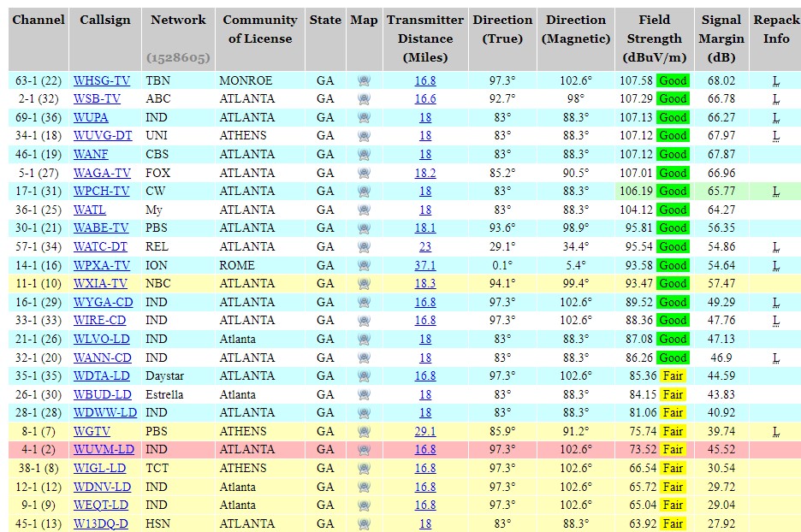
Task: Click WXIA-TV distance link 18.3
Action: pyautogui.click(x=425, y=284)
